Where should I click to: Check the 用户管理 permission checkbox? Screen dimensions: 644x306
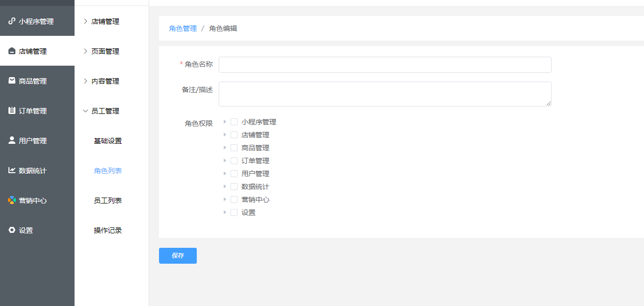[x=234, y=174]
